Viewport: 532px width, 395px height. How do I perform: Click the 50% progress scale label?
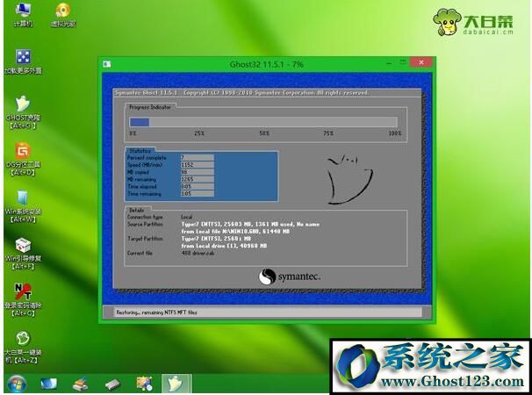point(264,133)
